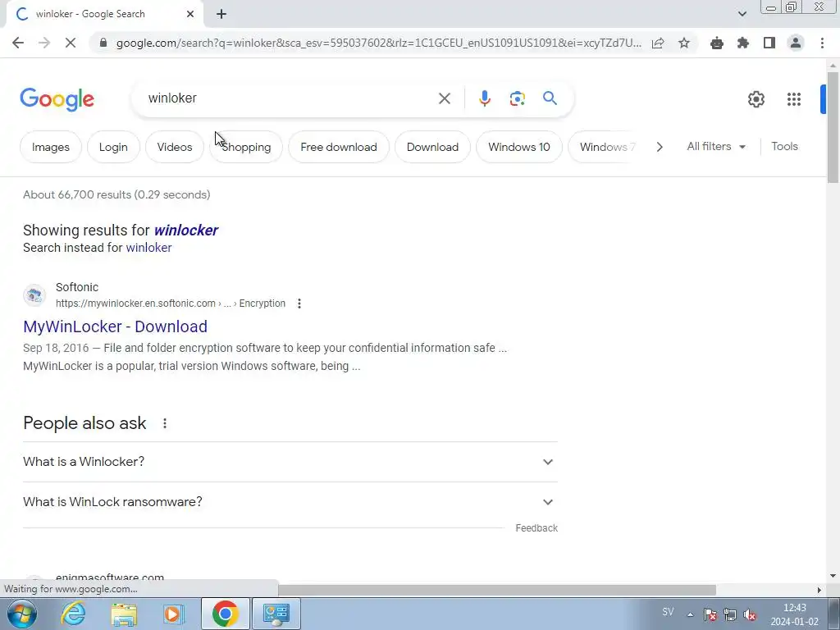This screenshot has height=630, width=840.
Task: Share this page icon in address bar
Action: tap(658, 43)
